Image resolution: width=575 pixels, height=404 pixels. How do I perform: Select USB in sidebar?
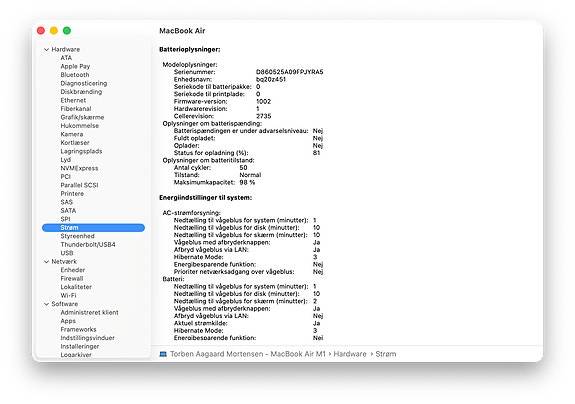pos(67,253)
